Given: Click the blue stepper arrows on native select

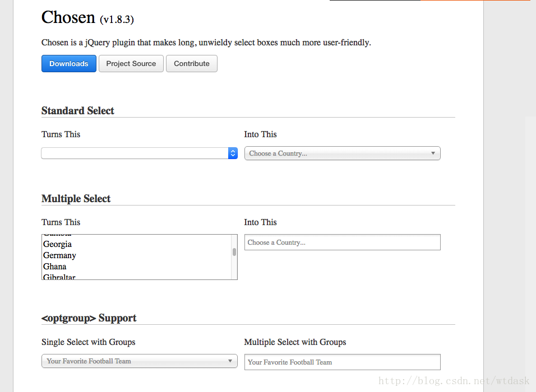Looking at the screenshot, I should [233, 153].
